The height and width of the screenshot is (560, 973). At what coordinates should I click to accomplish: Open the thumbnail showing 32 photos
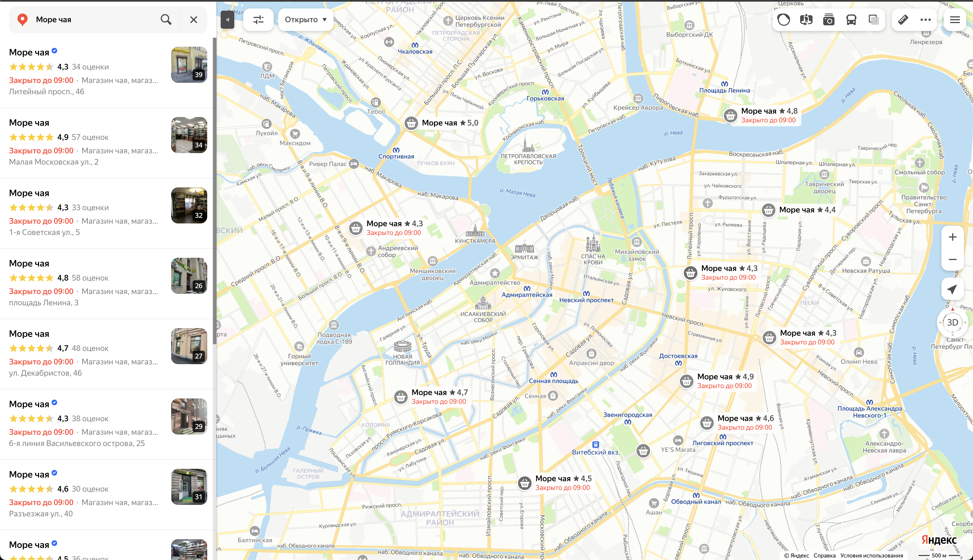(189, 205)
